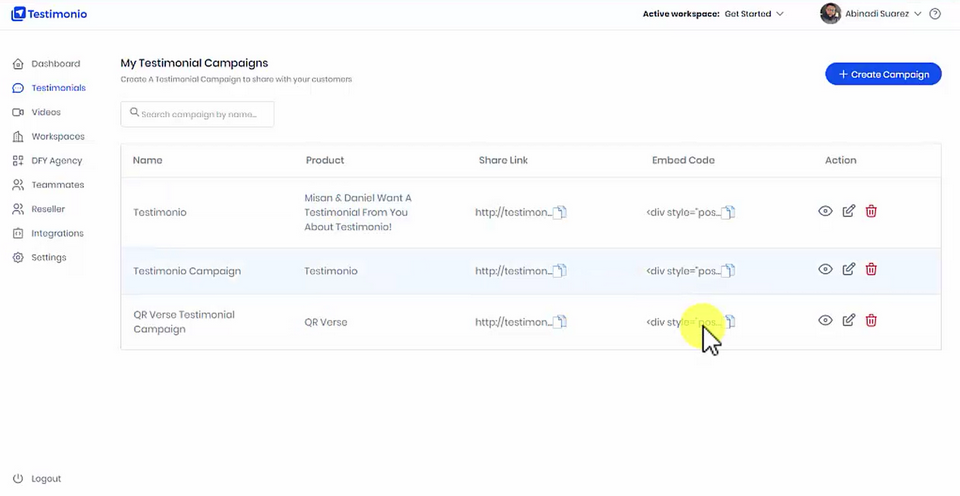Image resolution: width=960 pixels, height=496 pixels.
Task: Select 'Testimonio Campaign' name cell
Action: point(187,271)
